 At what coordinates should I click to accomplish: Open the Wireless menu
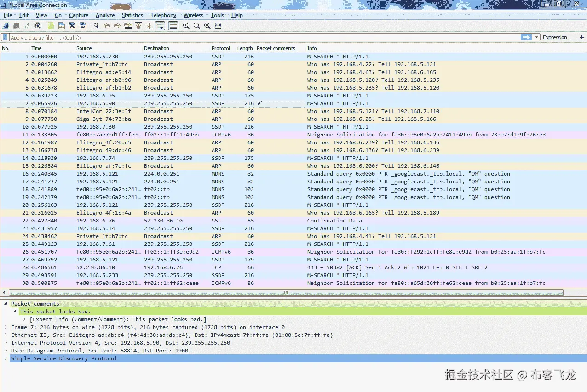point(193,15)
